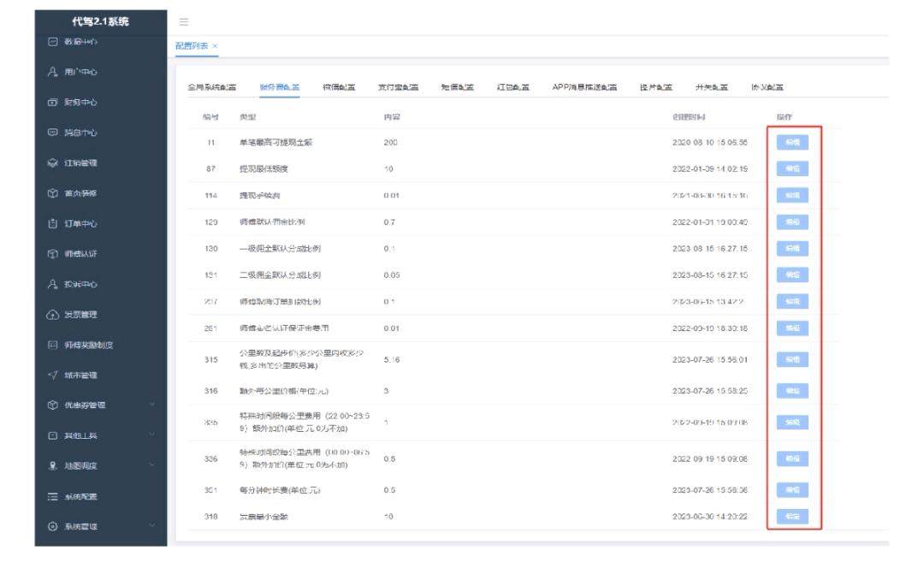Edit the 发票最小金额 row numbered 318
Screen dimensions: 924x562
click(791, 517)
